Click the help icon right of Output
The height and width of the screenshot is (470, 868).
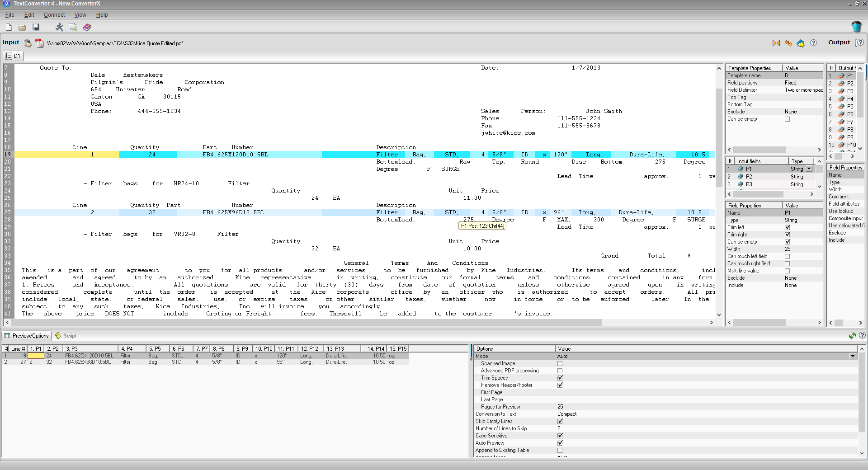860,42
